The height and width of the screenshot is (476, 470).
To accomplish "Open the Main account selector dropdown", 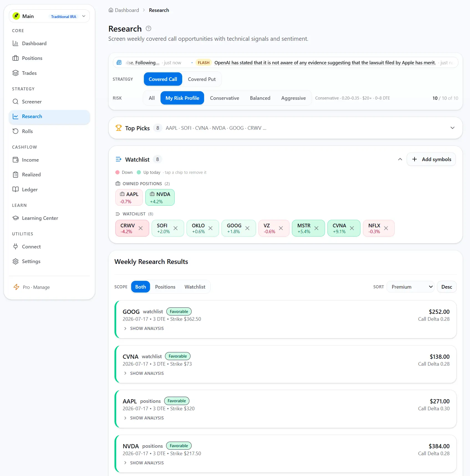I will 49,16.
